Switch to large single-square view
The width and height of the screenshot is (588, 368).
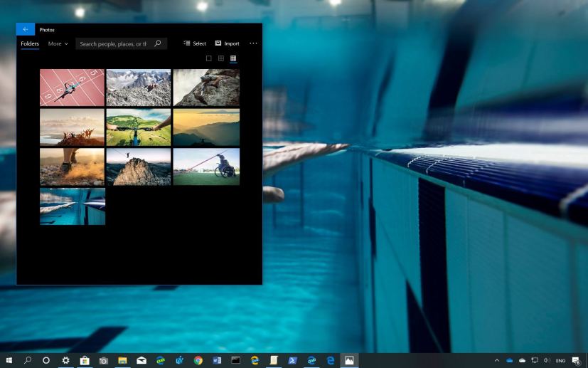click(x=209, y=58)
